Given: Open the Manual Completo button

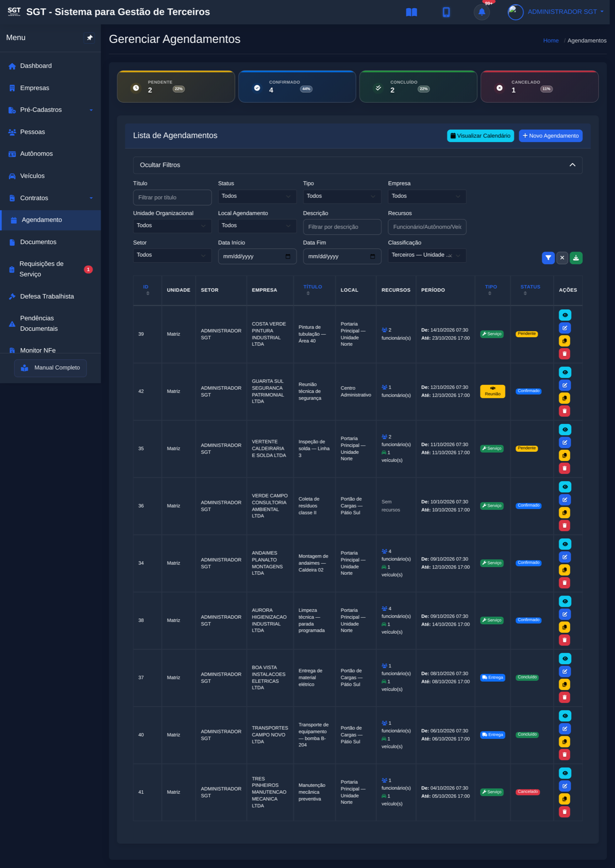Looking at the screenshot, I should [51, 368].
